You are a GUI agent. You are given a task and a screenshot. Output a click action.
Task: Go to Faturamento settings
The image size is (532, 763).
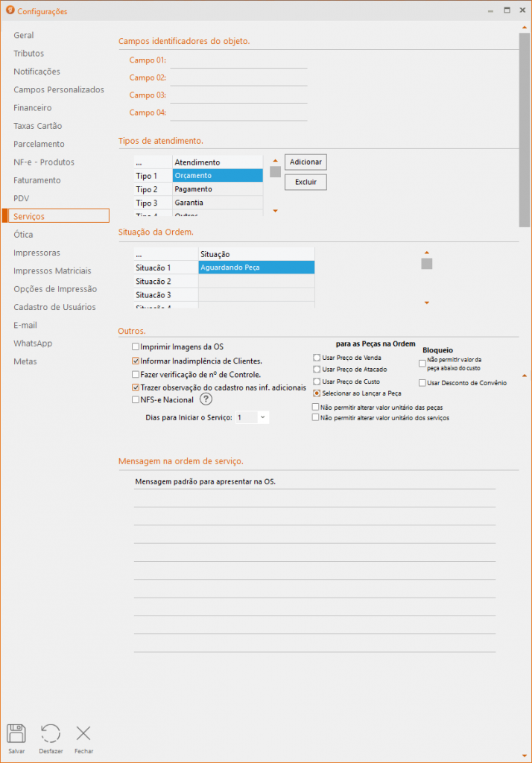[37, 180]
